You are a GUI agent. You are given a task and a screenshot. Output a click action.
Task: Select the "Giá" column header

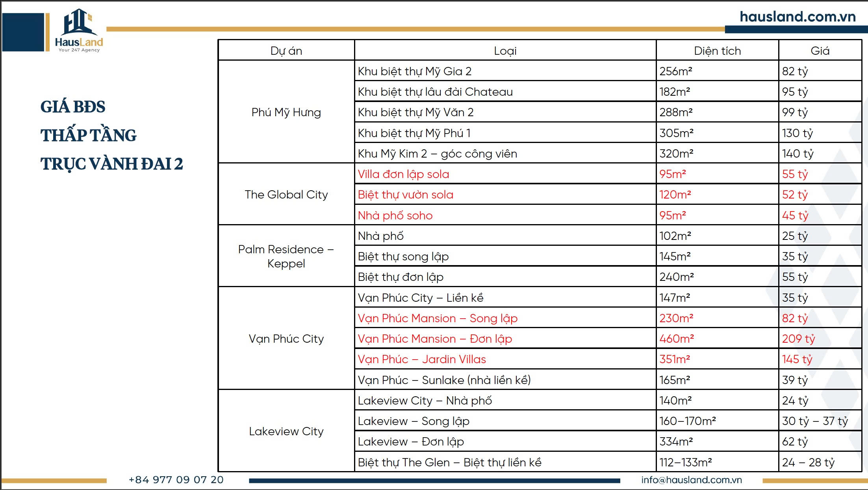(820, 50)
